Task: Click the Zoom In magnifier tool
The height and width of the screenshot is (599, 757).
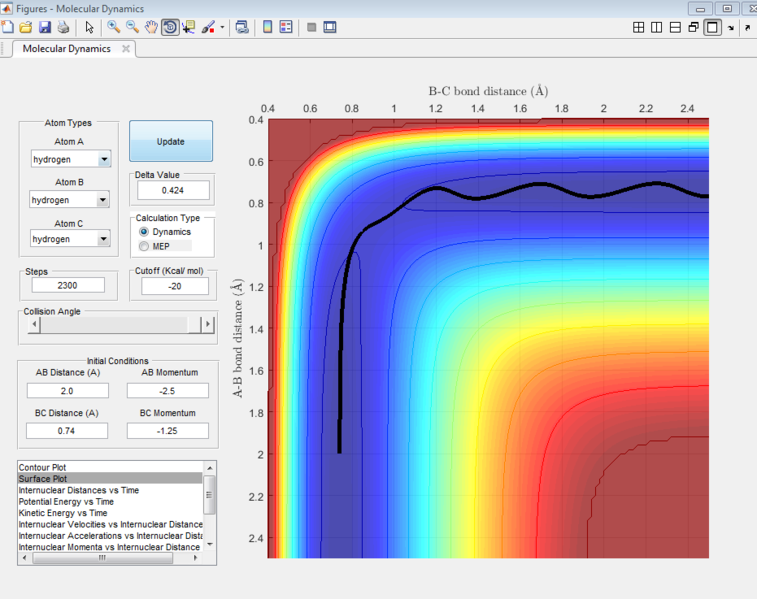Action: click(114, 27)
